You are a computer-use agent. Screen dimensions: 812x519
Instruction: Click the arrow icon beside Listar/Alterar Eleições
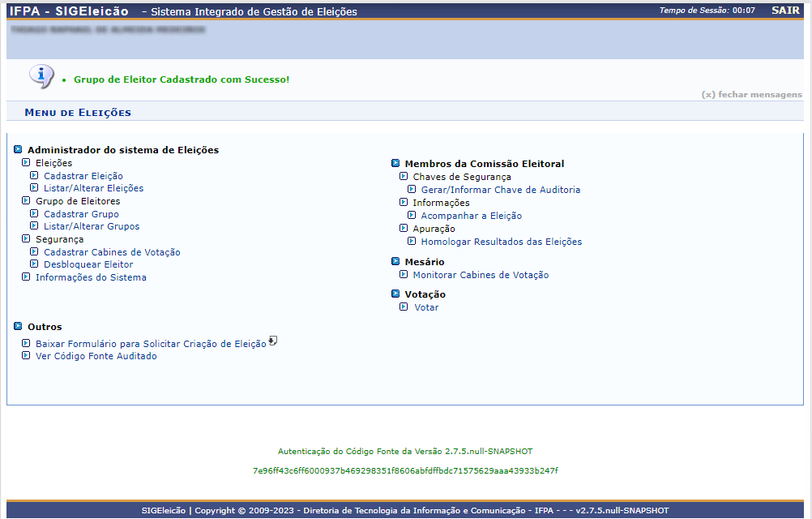pyautogui.click(x=34, y=187)
